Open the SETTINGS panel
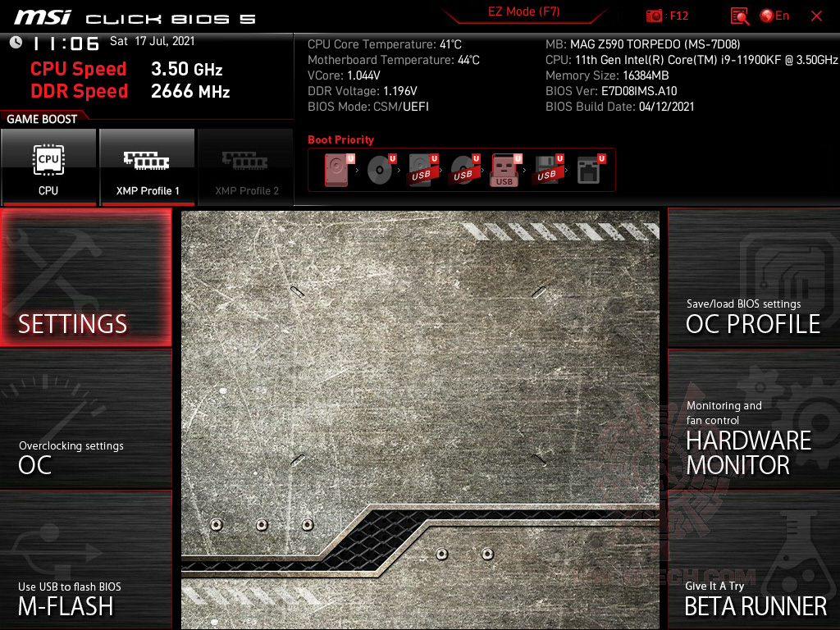 85,279
